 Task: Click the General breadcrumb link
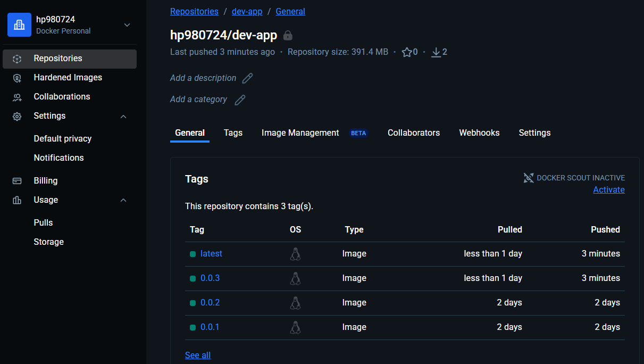click(290, 11)
